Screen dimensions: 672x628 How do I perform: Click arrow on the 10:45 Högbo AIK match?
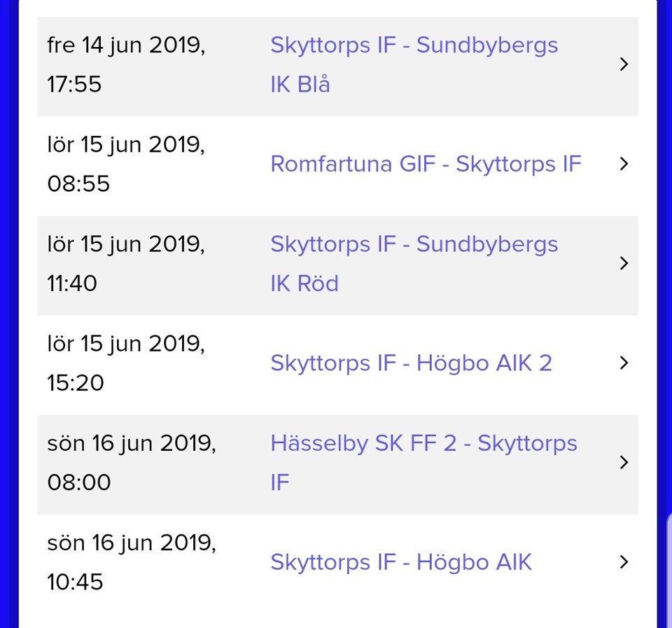click(x=624, y=561)
